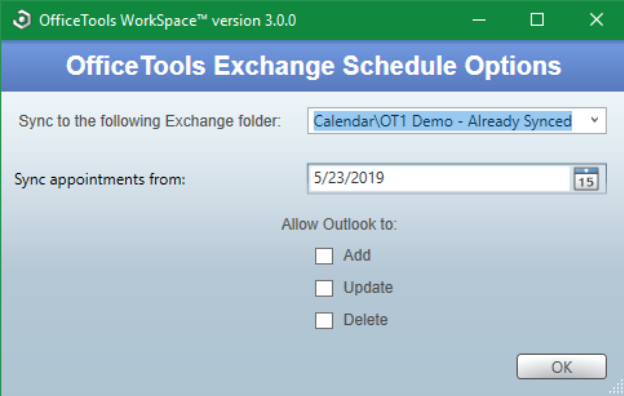This screenshot has width=624, height=396.
Task: Click the window resize grip corner
Action: 617,388
